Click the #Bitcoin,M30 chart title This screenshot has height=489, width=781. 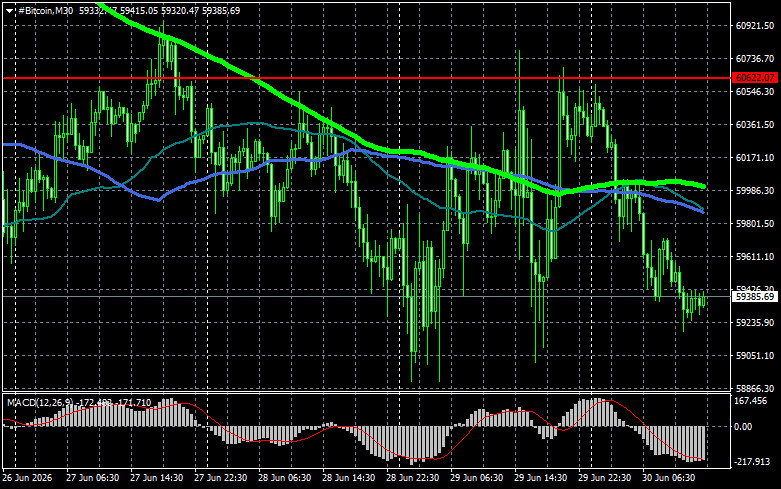pyautogui.click(x=45, y=10)
